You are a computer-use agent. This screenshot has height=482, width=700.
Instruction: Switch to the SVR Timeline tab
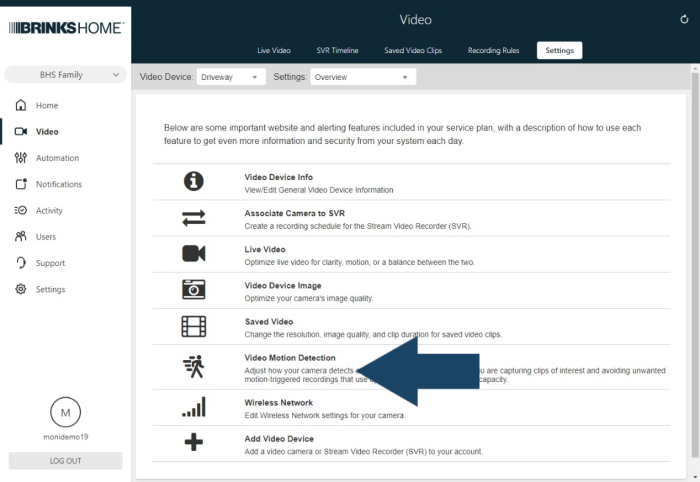point(338,50)
